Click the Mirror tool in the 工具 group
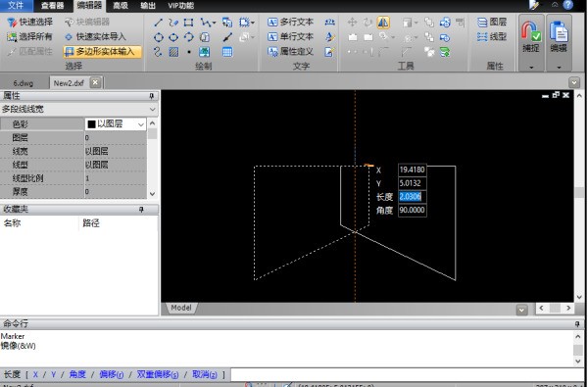The height and width of the screenshot is (387, 588). tap(383, 23)
